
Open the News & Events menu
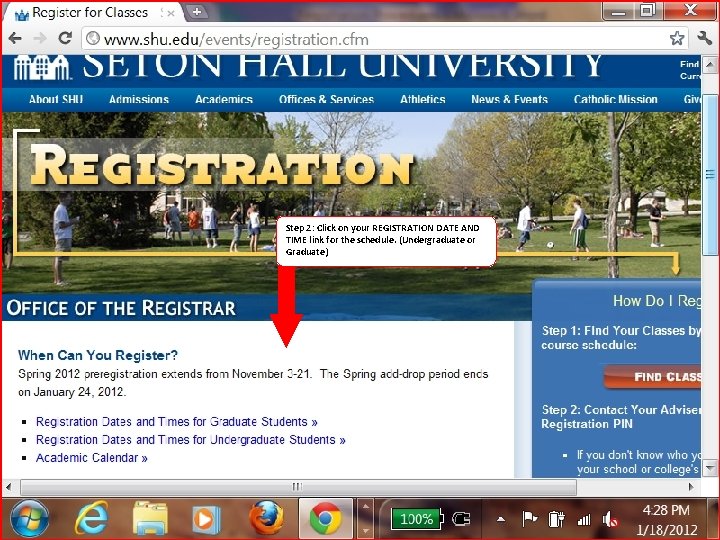(510, 99)
